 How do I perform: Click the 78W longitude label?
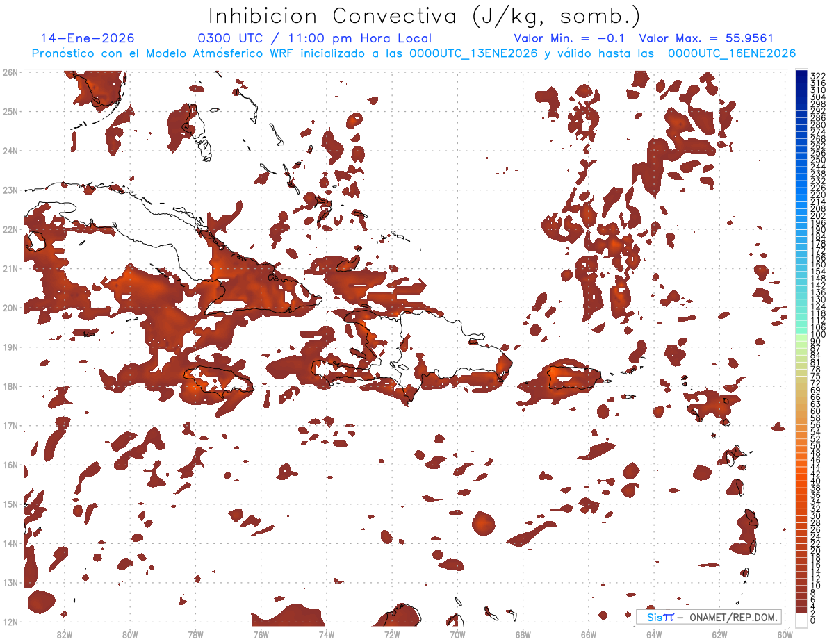(x=195, y=634)
